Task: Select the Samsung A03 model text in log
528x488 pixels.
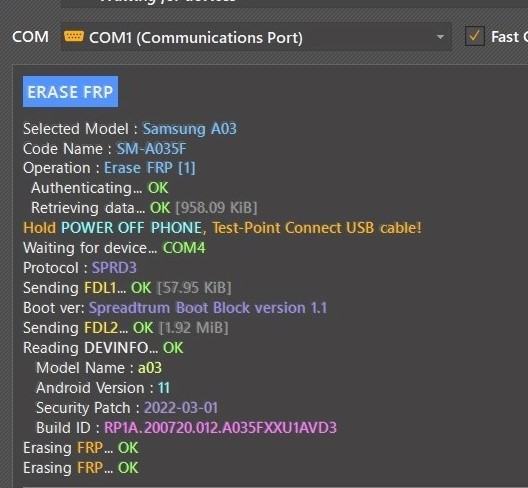Action: [x=190, y=129]
